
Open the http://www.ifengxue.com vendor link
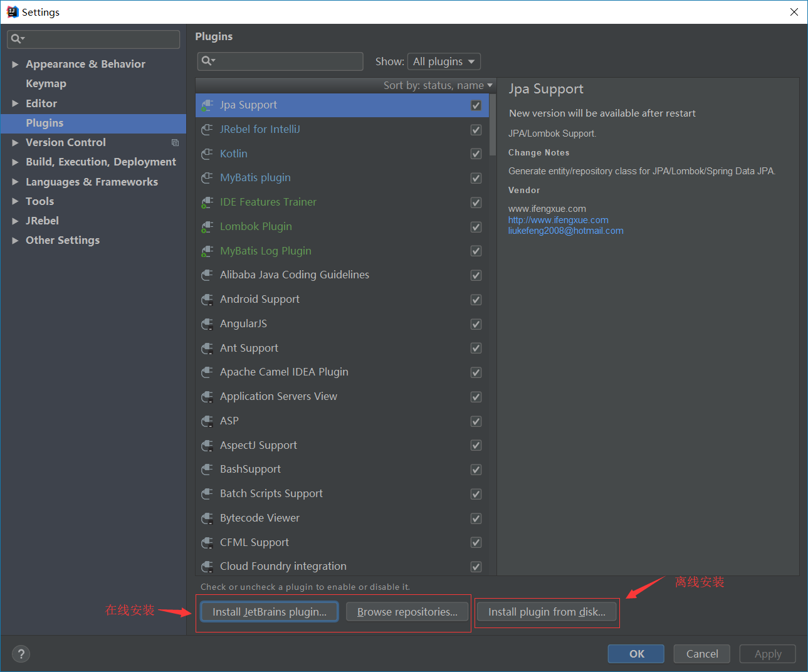[558, 220]
